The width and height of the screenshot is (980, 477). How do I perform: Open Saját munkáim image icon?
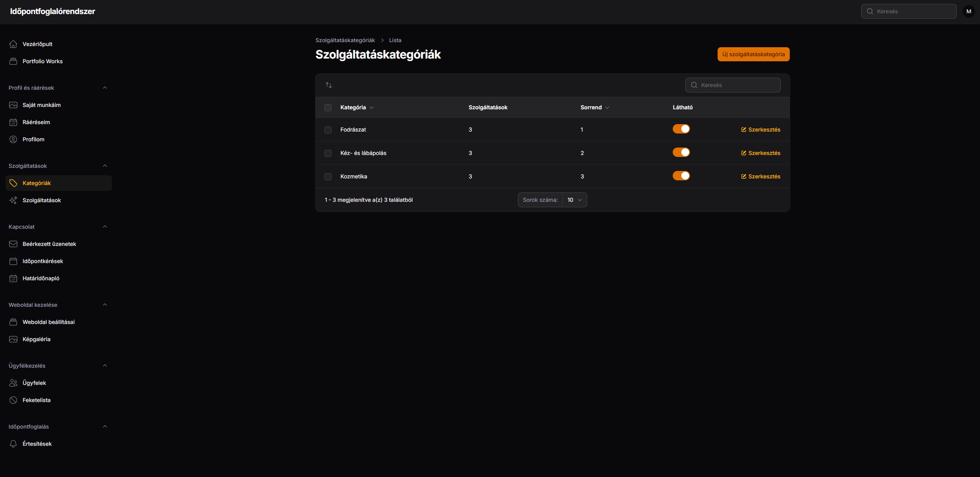tap(13, 105)
